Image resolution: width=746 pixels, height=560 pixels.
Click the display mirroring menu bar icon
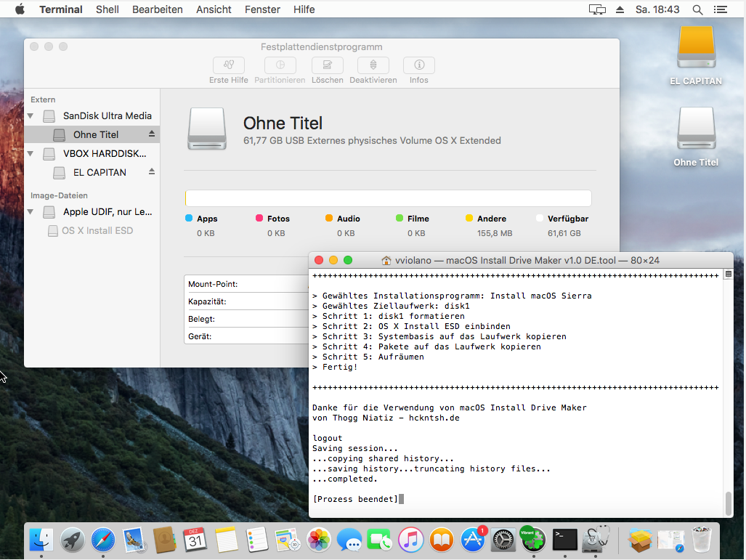click(x=597, y=9)
